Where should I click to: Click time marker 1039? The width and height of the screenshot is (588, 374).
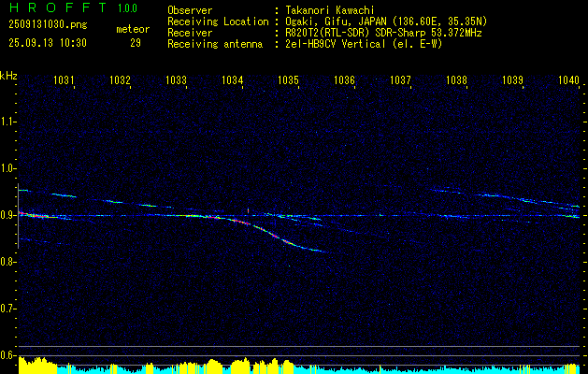tap(512, 79)
